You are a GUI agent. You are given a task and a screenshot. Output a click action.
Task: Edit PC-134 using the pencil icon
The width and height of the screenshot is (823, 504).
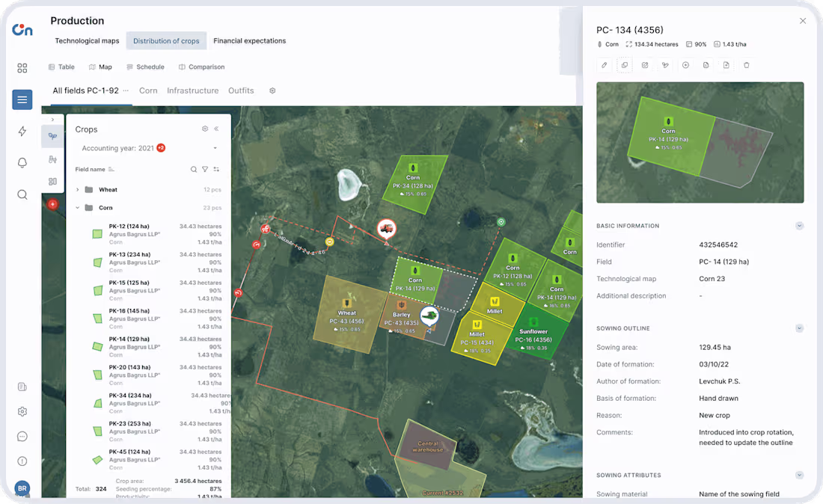click(604, 65)
